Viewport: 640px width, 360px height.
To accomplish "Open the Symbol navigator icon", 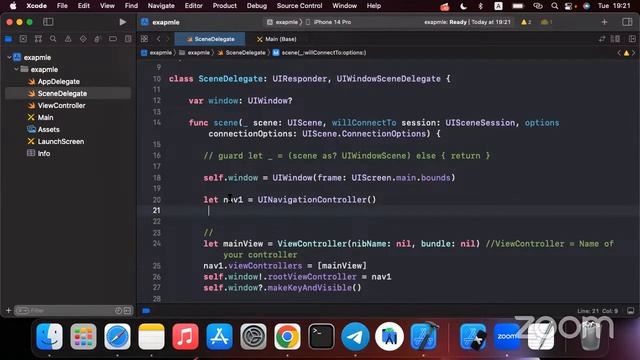I will (x=38, y=39).
